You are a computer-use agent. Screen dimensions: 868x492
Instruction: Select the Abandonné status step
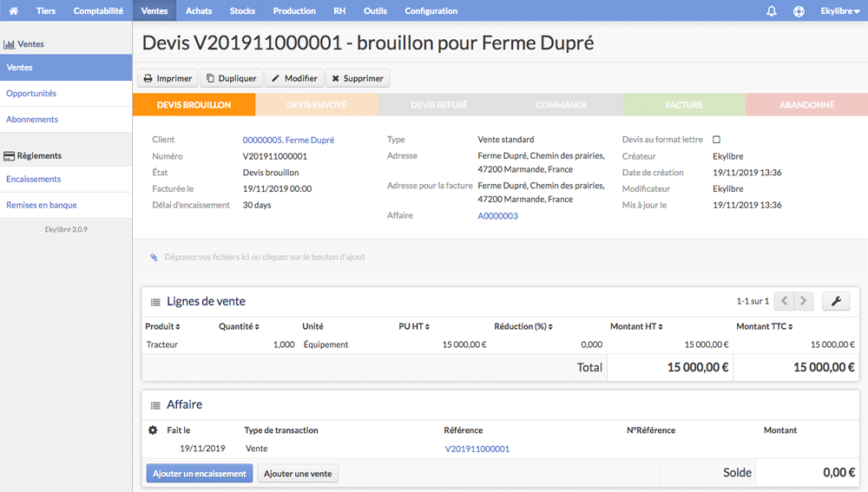806,105
